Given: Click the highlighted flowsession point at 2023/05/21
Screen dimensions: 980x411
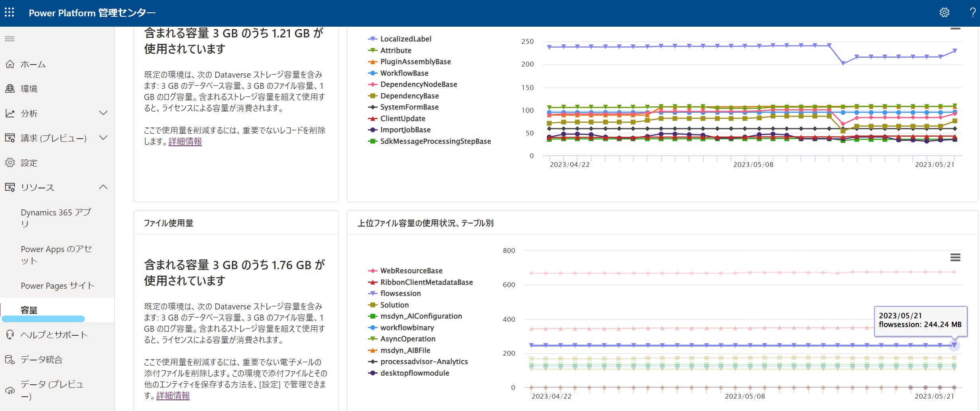Looking at the screenshot, I should point(954,345).
